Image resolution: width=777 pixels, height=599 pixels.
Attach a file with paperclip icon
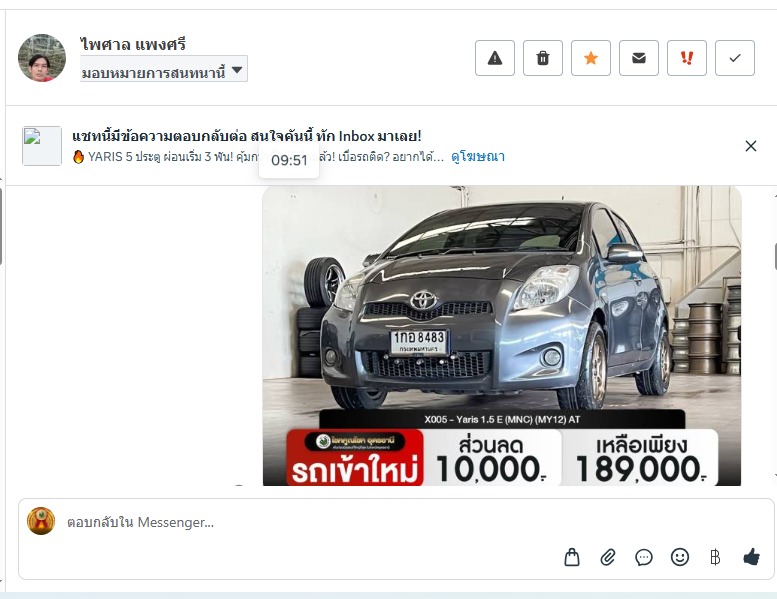point(608,557)
